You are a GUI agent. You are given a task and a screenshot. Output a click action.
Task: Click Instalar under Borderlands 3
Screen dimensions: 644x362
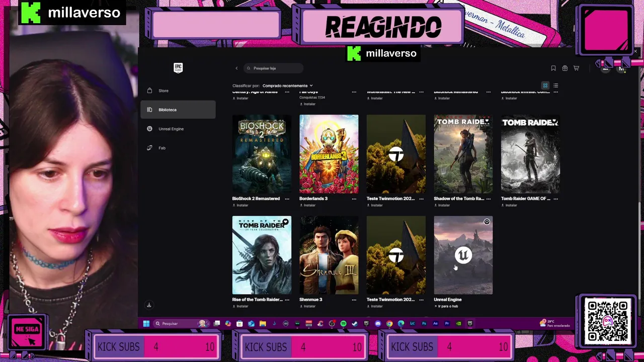coord(307,205)
